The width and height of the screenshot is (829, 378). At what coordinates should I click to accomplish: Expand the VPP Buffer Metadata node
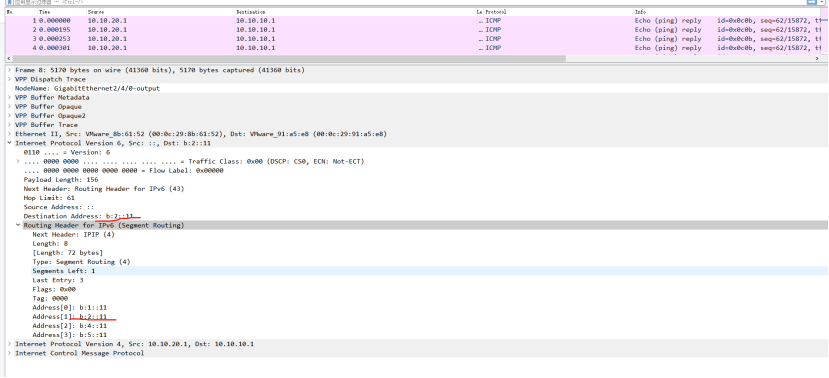click(x=10, y=98)
